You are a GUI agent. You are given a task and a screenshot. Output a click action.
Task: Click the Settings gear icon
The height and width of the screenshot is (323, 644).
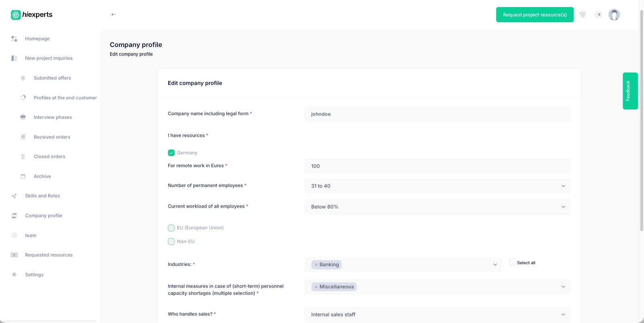[14, 275]
